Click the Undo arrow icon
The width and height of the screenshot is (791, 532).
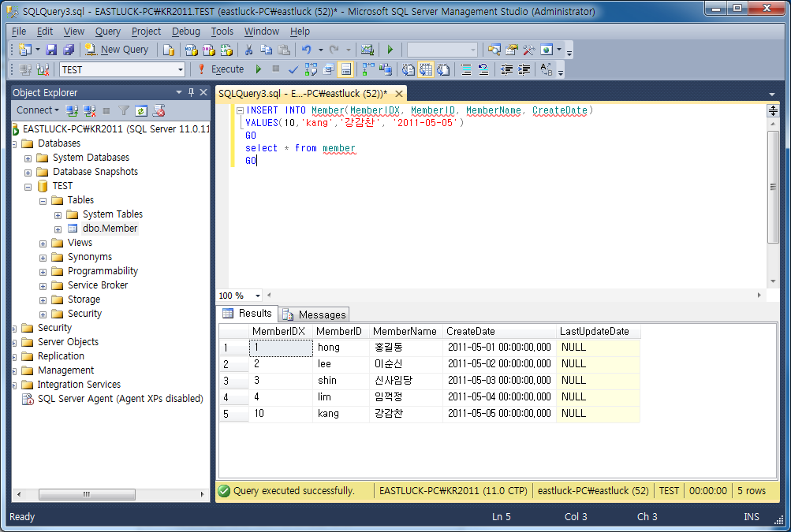(306, 50)
